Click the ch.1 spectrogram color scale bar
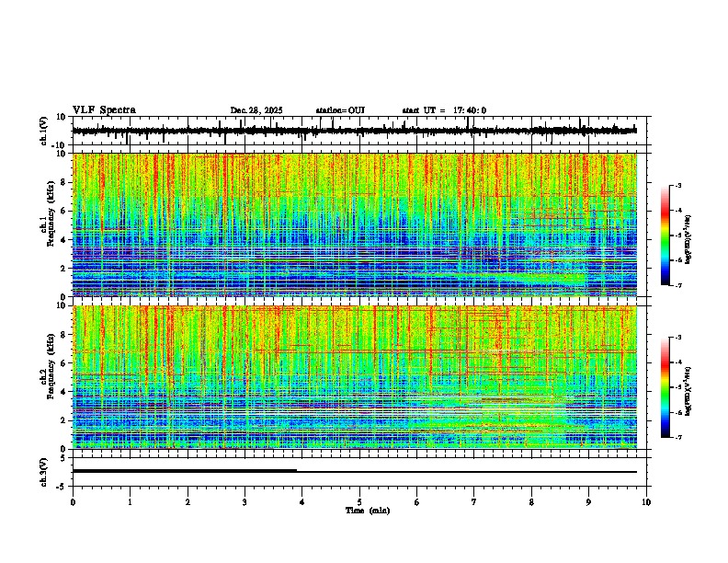This screenshot has width=728, height=563. click(665, 236)
